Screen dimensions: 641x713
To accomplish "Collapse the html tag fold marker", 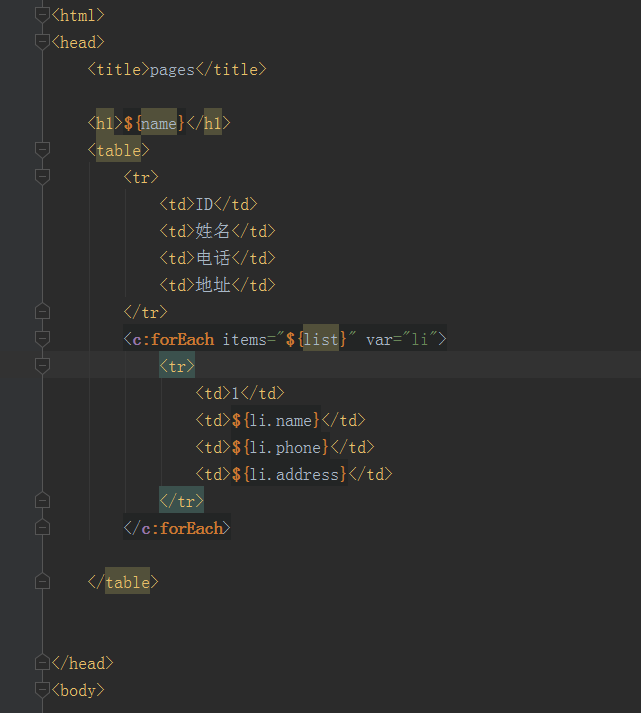I will (42, 15).
